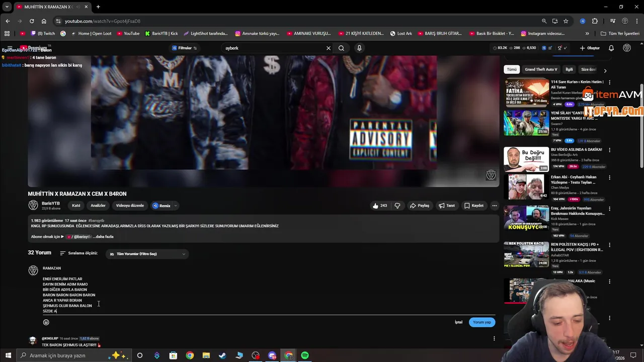The width and height of the screenshot is (644, 362).
Task: Expand hidden bookmarks with the double chevron
Action: coord(587,34)
